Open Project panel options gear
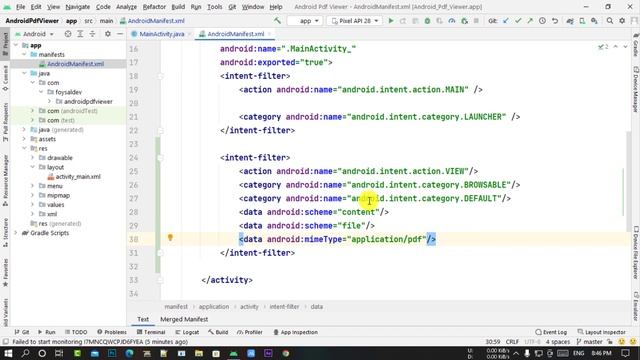 (x=108, y=34)
